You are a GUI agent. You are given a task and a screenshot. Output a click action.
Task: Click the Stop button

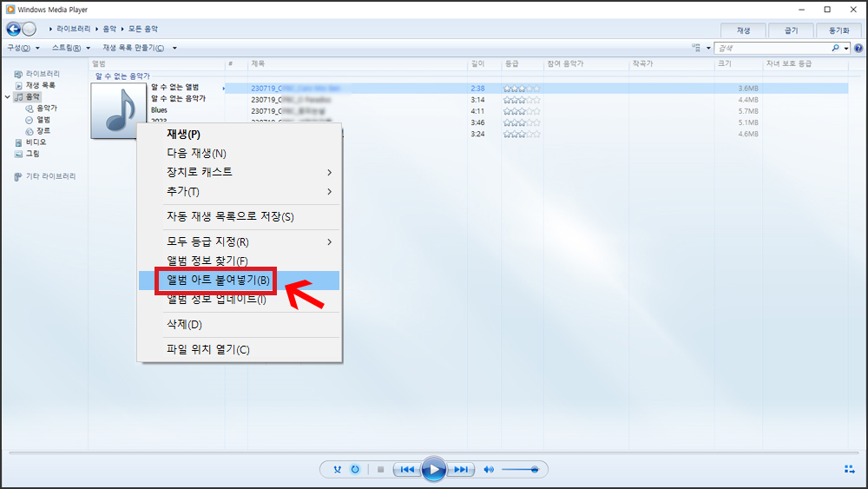(380, 470)
